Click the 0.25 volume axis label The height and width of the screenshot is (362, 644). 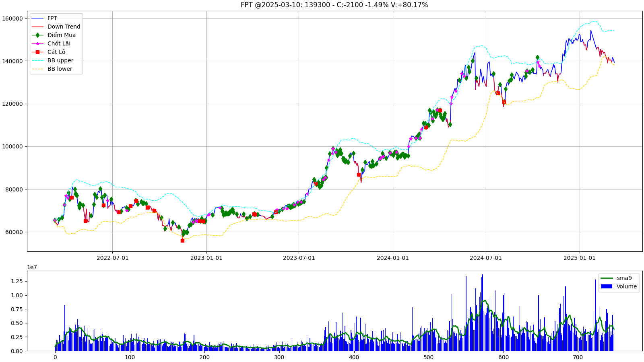[17, 337]
